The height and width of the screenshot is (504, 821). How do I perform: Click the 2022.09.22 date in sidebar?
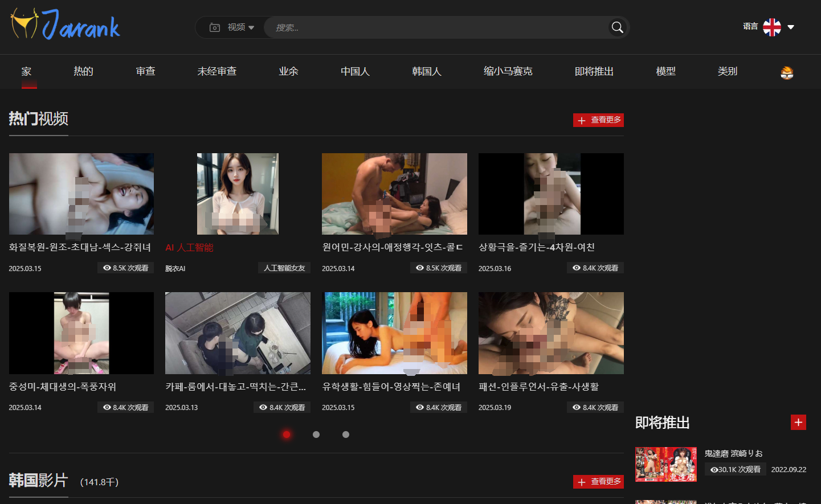point(789,470)
